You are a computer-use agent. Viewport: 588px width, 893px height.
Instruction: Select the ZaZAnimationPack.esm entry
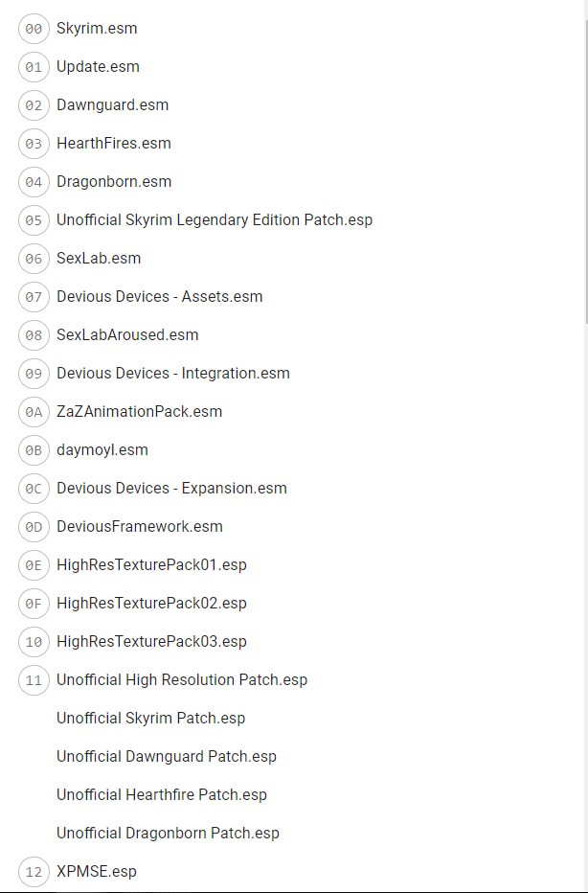[140, 411]
